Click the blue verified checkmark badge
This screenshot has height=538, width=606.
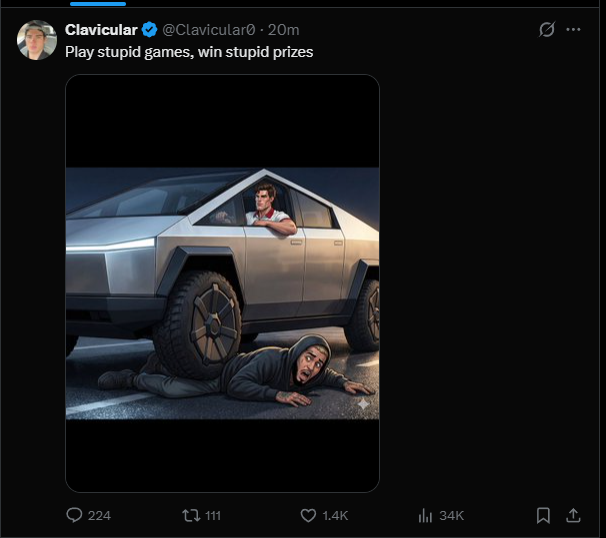coord(149,30)
